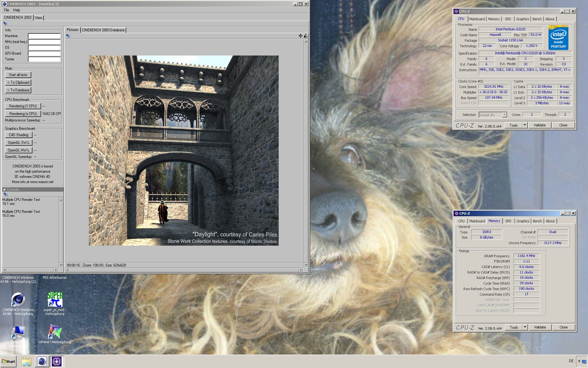The width and height of the screenshot is (588, 368).
Task: Click the pin icon under CINEBENCH 2003 tab
Action: [x=5, y=24]
